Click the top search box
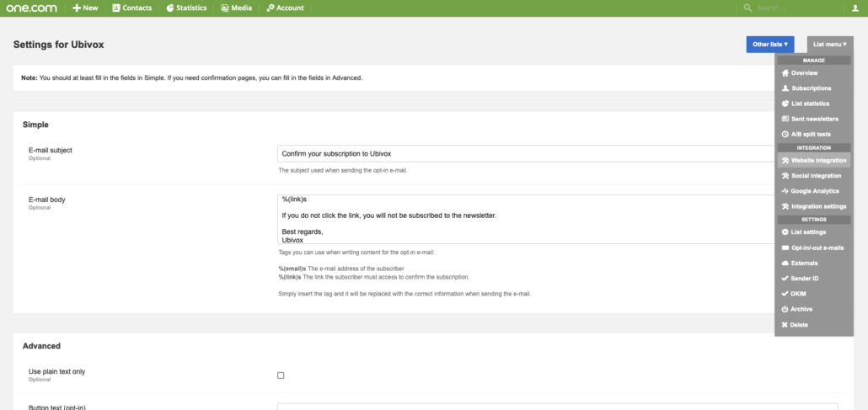Viewport: 868px width, 410px height. point(793,8)
